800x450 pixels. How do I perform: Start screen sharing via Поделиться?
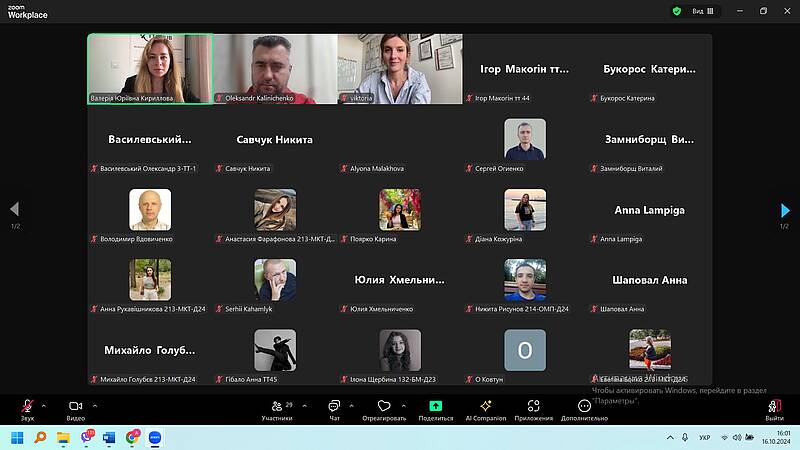tap(436, 410)
